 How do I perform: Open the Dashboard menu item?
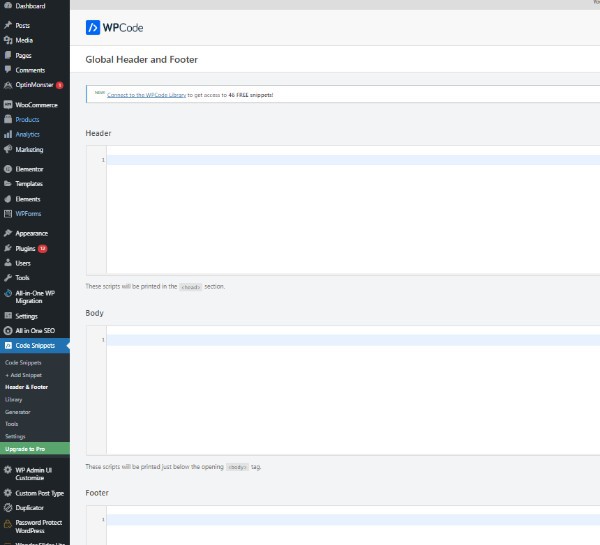click(30, 6)
